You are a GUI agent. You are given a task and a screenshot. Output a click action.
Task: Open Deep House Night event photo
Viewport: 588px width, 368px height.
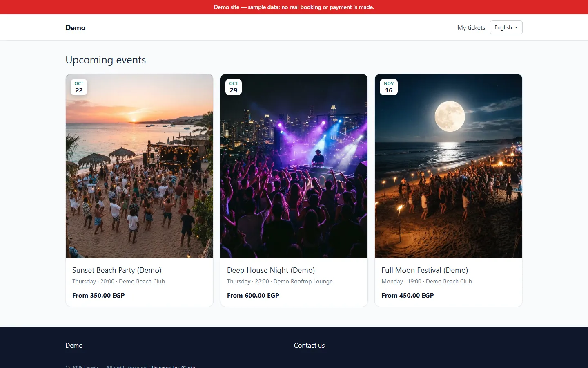(x=294, y=166)
